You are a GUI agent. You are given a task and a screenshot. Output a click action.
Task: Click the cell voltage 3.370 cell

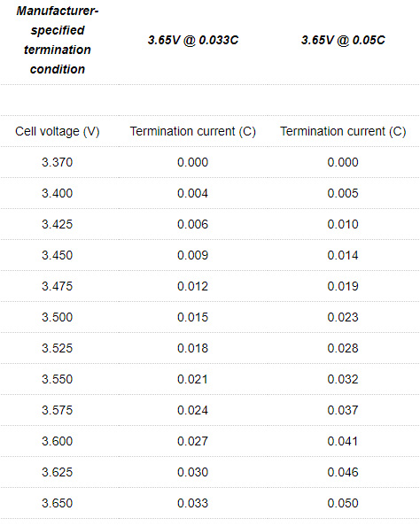[x=57, y=162]
